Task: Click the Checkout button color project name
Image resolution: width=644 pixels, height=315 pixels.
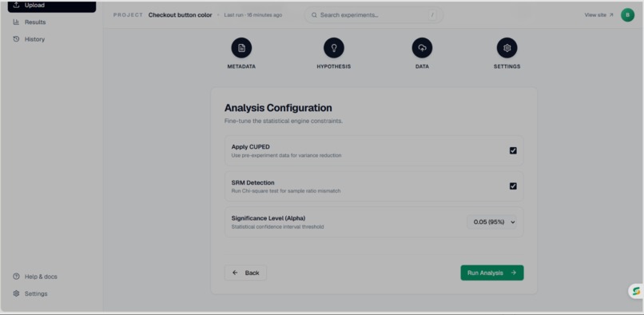Action: (181, 15)
